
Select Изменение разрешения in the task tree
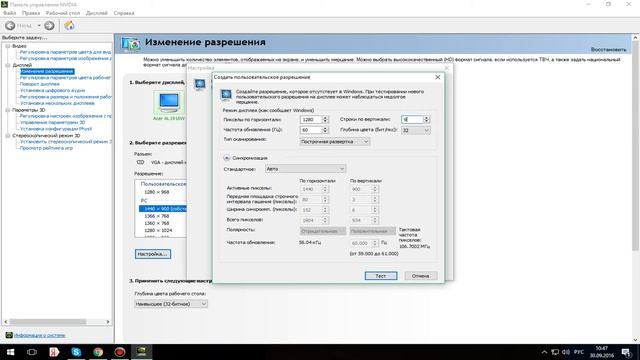tap(47, 71)
